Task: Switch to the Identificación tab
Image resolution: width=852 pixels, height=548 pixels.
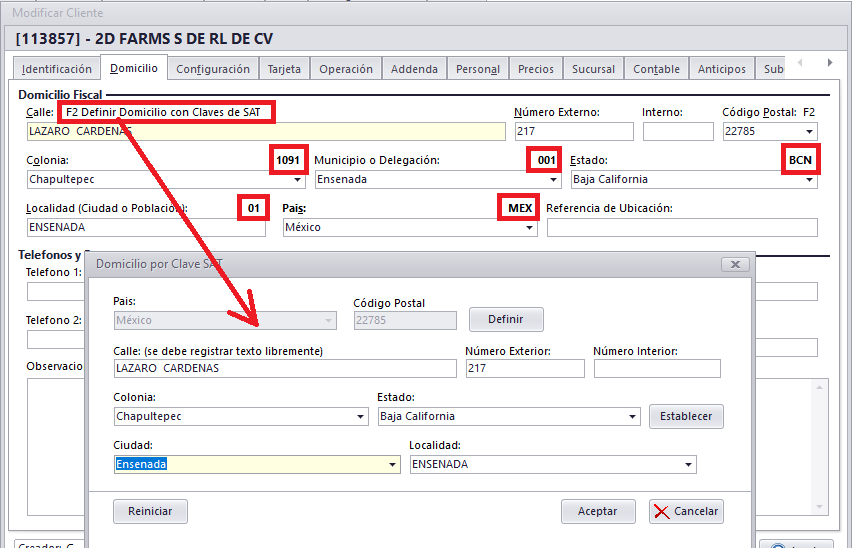Action: click(56, 69)
